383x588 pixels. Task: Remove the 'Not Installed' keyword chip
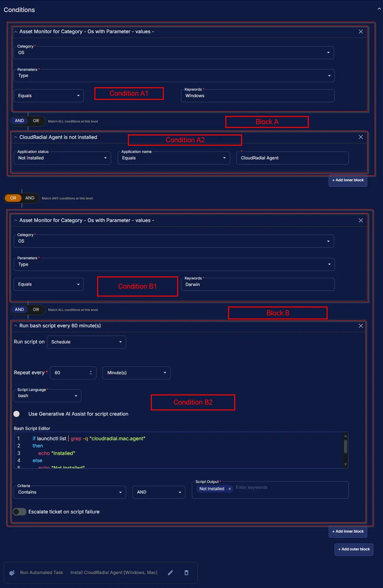pyautogui.click(x=229, y=489)
